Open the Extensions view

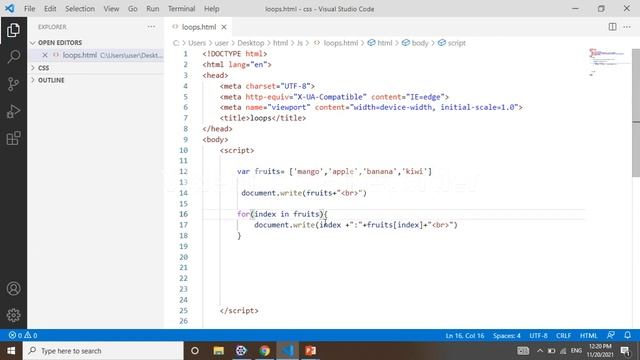point(13,138)
